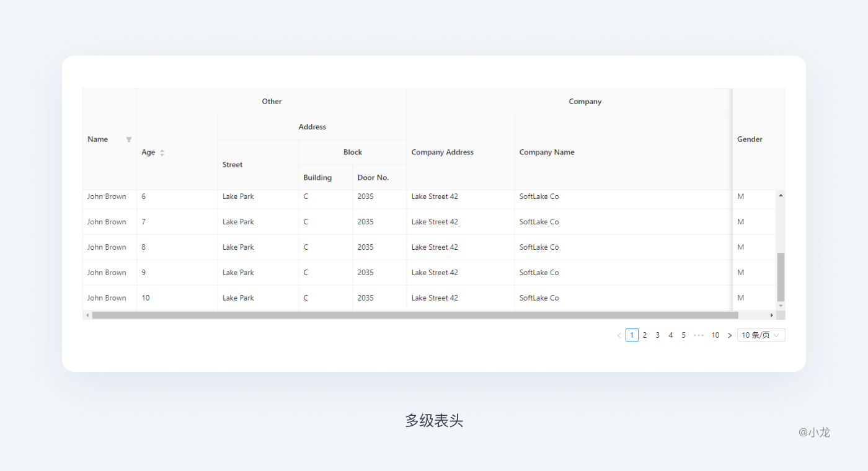
Task: Open the 10 条/页 page size dropdown
Action: tap(761, 335)
